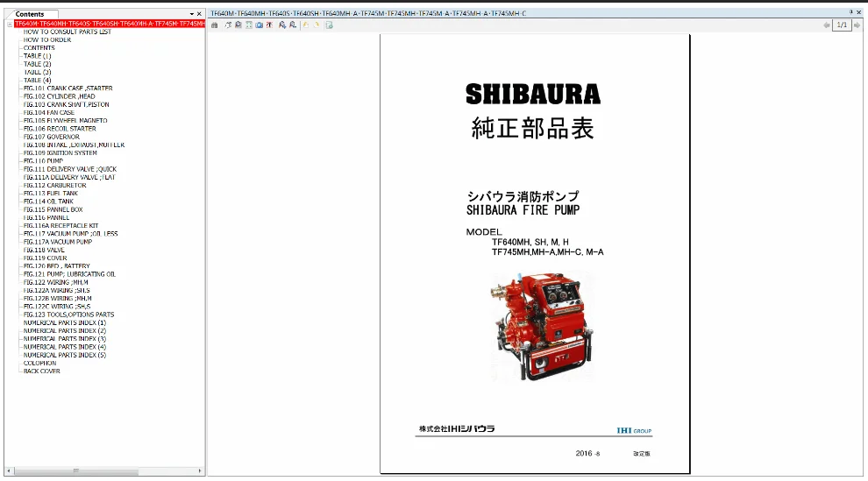Click the page number field showing 1/1

pyautogui.click(x=842, y=25)
